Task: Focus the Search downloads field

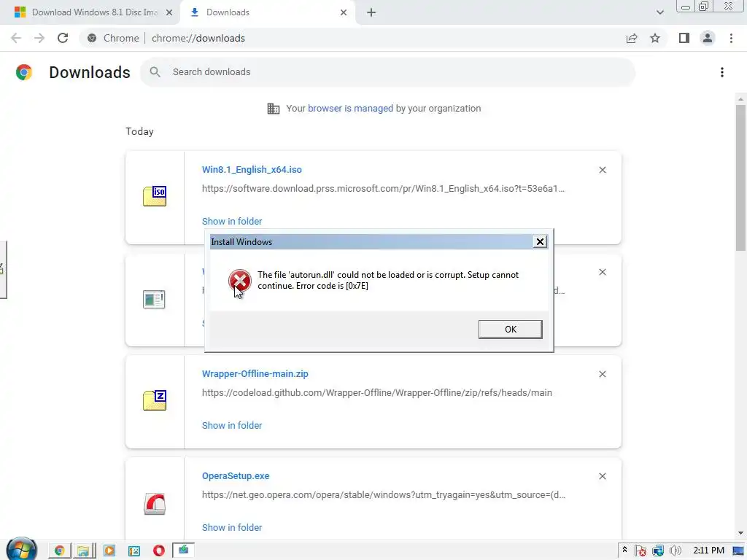Action: tap(387, 72)
